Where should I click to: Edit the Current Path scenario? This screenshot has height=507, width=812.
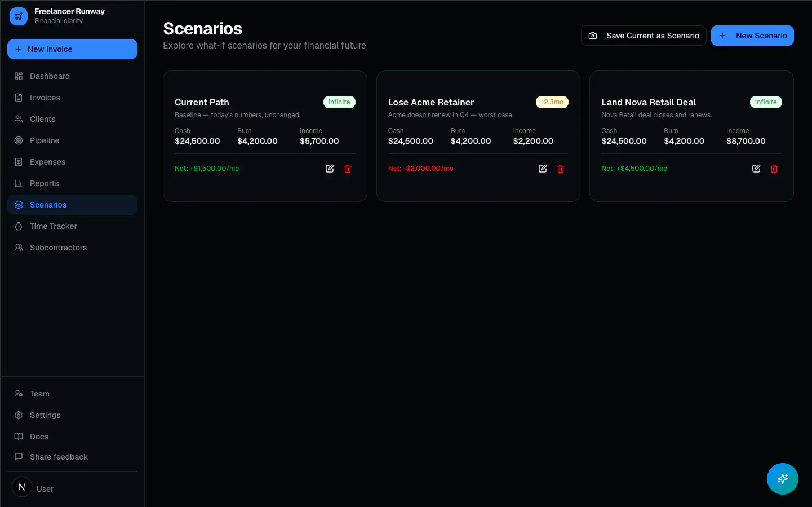tap(330, 169)
